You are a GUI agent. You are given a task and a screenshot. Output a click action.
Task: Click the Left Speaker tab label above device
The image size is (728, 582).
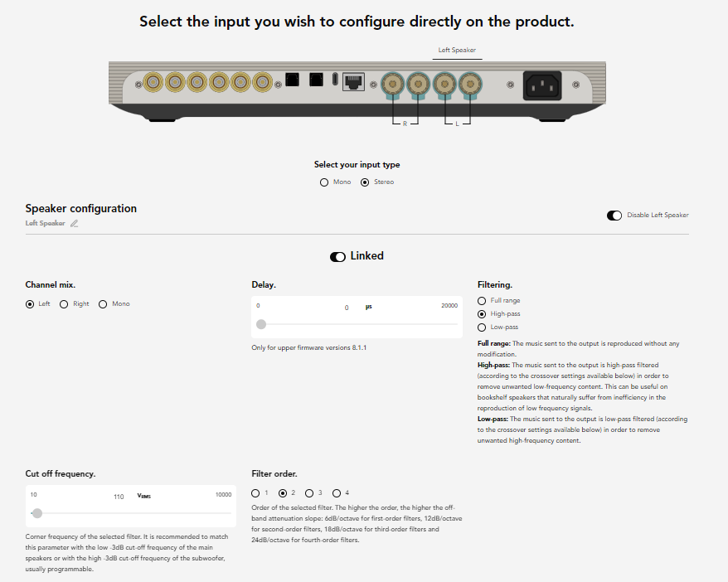point(457,51)
